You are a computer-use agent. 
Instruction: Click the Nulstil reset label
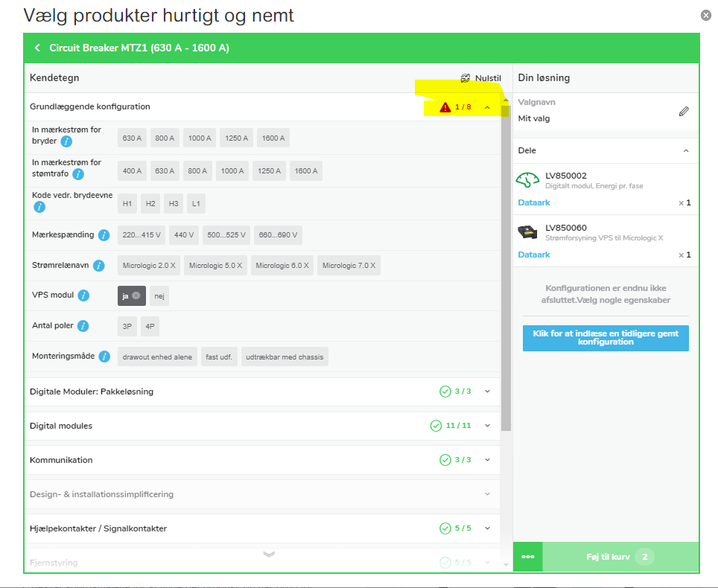pos(488,78)
